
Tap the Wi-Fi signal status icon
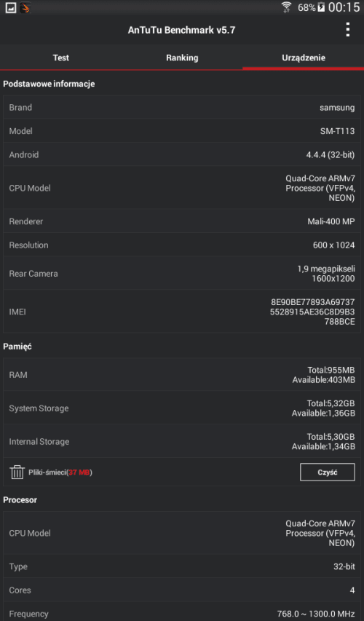pos(286,7)
